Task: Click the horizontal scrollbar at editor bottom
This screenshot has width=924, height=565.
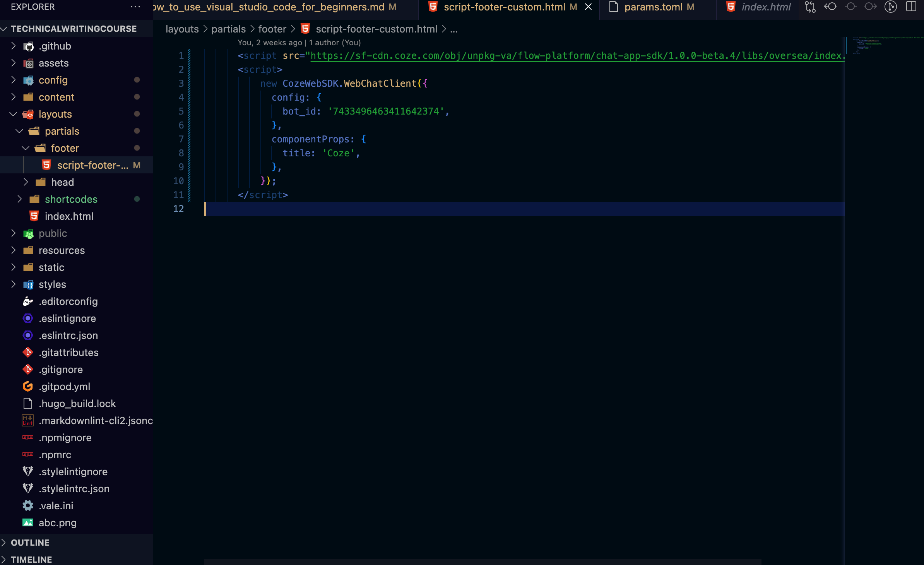Action: tap(482, 562)
